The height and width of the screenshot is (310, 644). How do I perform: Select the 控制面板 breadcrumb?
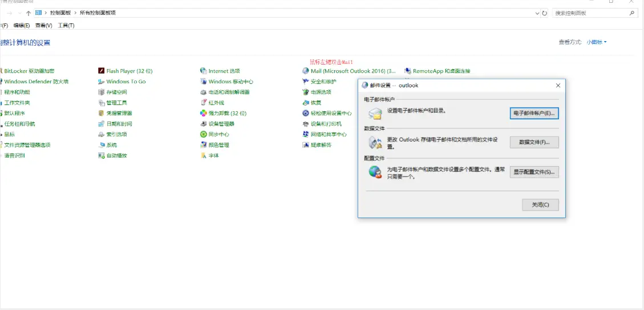coord(60,13)
